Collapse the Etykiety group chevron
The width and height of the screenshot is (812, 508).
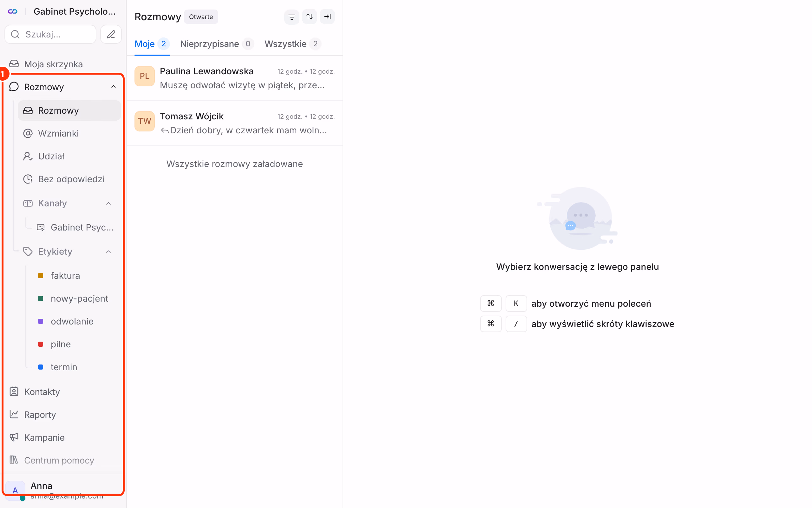pyautogui.click(x=108, y=252)
